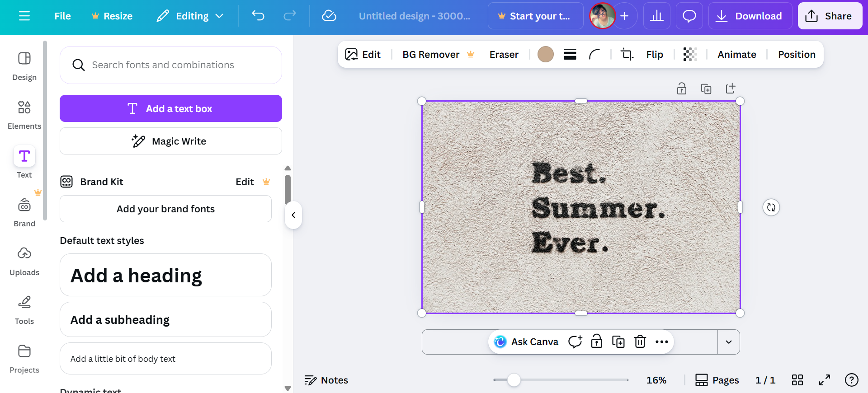Open the Design sidebar tab
This screenshot has height=393, width=868.
(24, 66)
